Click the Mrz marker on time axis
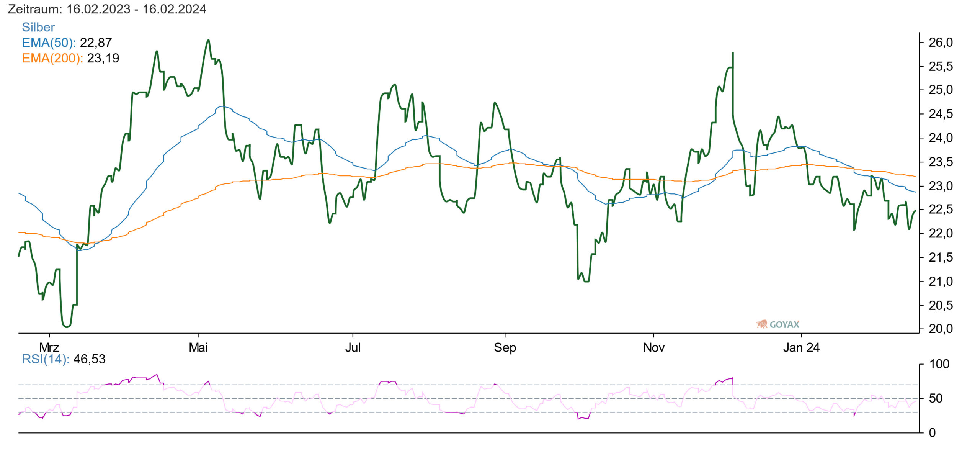 [x=49, y=347]
